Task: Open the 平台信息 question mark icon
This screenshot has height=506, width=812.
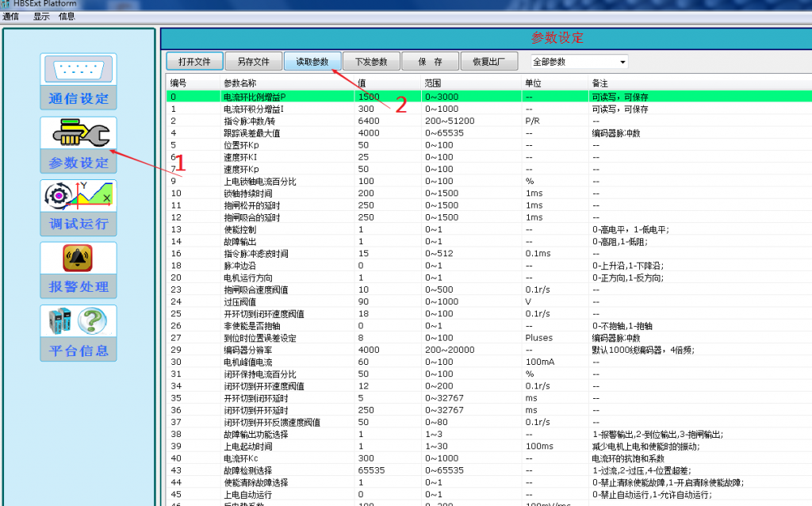Action: pos(79,320)
